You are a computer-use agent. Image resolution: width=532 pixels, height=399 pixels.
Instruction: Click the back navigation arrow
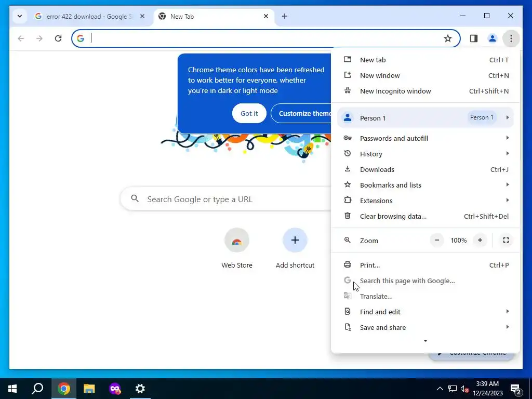pos(21,38)
